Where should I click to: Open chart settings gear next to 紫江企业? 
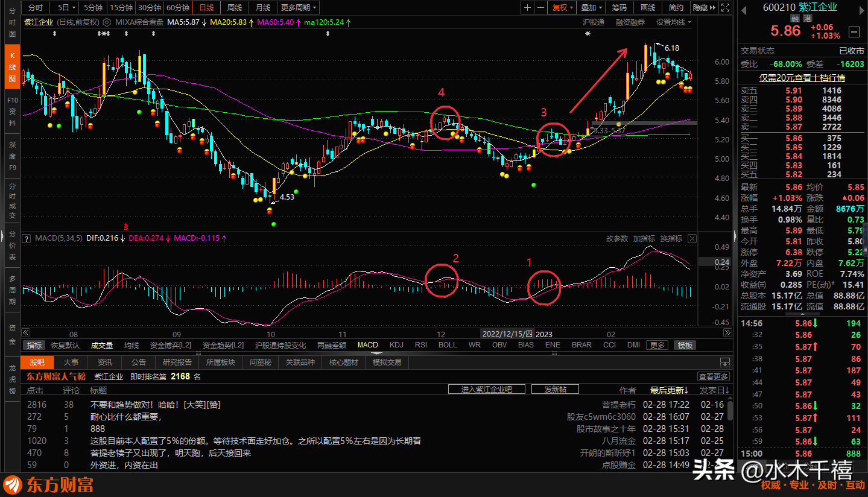[106, 22]
